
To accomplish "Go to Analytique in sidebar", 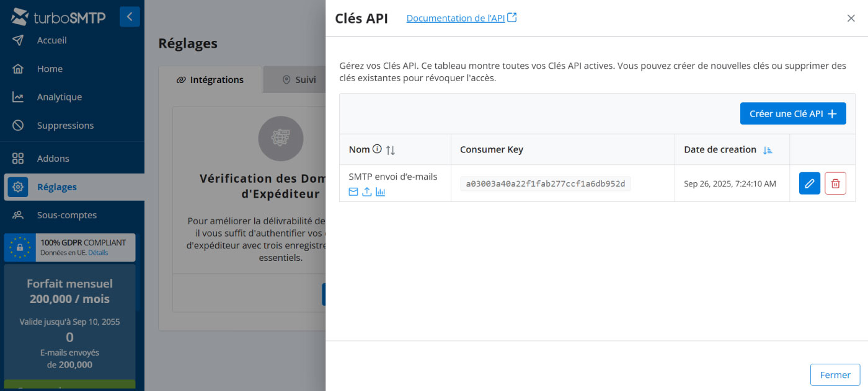I will (x=59, y=97).
